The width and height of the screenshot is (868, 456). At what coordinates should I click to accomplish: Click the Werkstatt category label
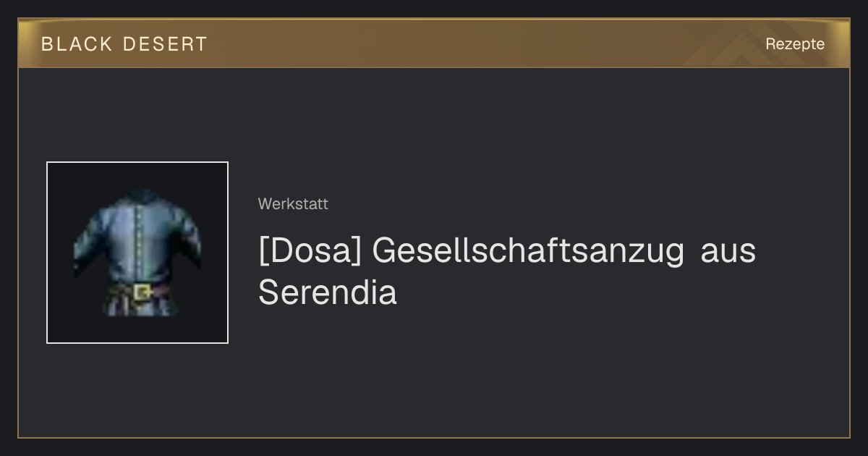[x=293, y=204]
